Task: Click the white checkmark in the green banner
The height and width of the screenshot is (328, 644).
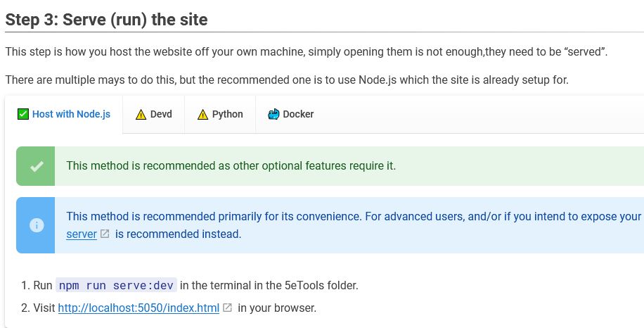Action: [37, 166]
